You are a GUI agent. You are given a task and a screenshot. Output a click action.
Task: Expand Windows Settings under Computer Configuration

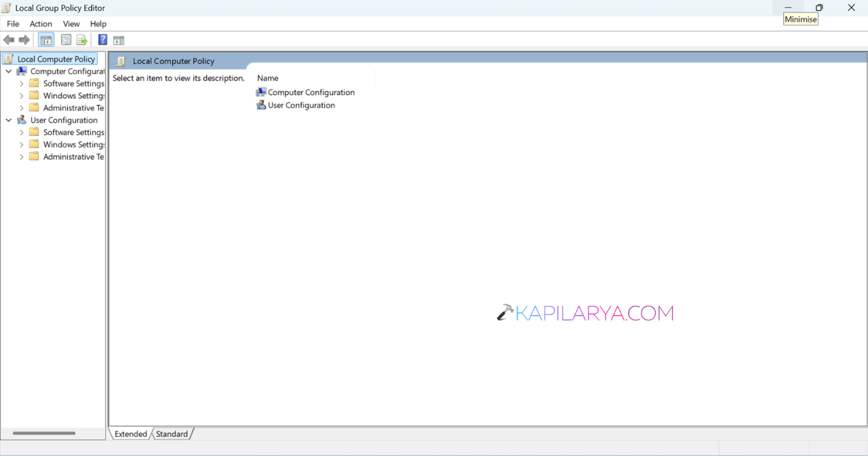(x=22, y=96)
